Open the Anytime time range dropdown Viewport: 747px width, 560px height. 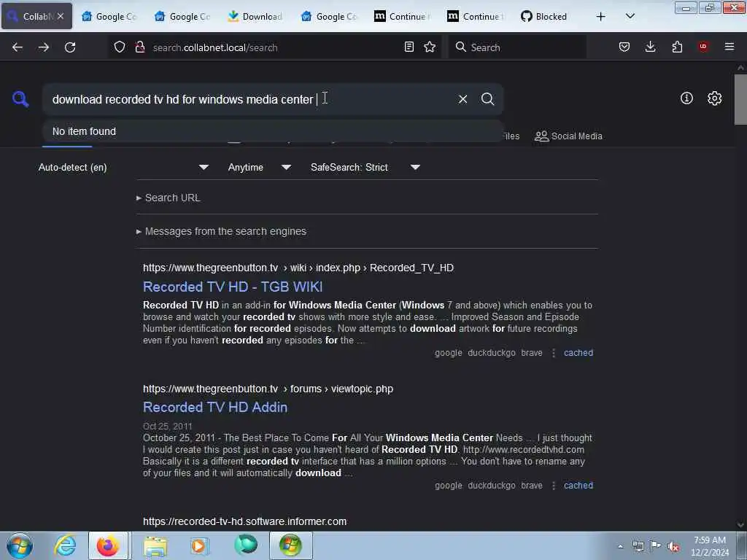[260, 167]
